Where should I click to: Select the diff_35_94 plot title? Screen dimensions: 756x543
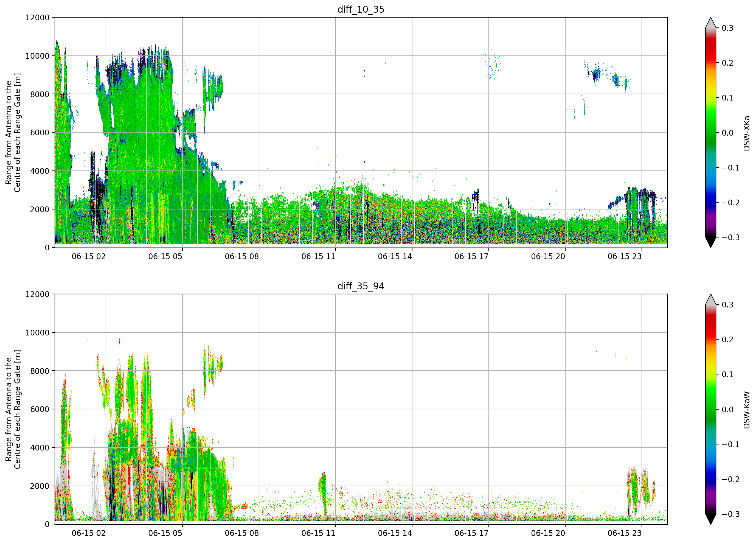(x=361, y=286)
